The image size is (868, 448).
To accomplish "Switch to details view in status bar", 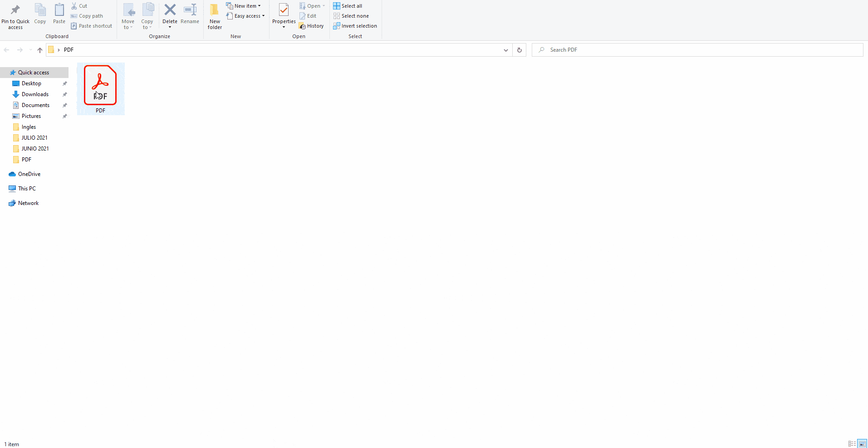I will (852, 444).
